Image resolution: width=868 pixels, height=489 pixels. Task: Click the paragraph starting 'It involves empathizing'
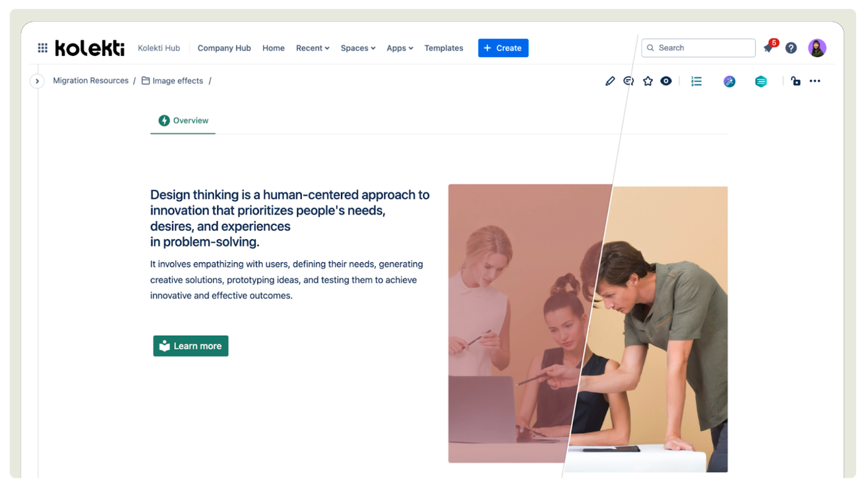pyautogui.click(x=286, y=280)
